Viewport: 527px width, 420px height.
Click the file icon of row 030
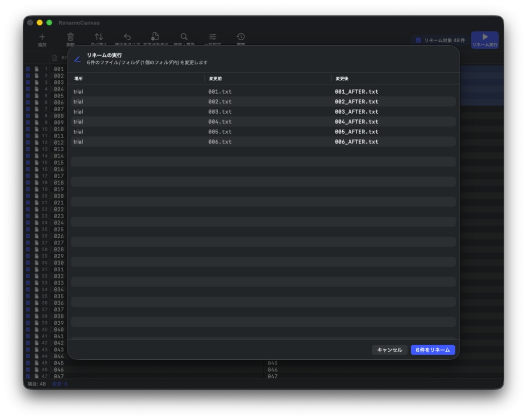[37, 262]
